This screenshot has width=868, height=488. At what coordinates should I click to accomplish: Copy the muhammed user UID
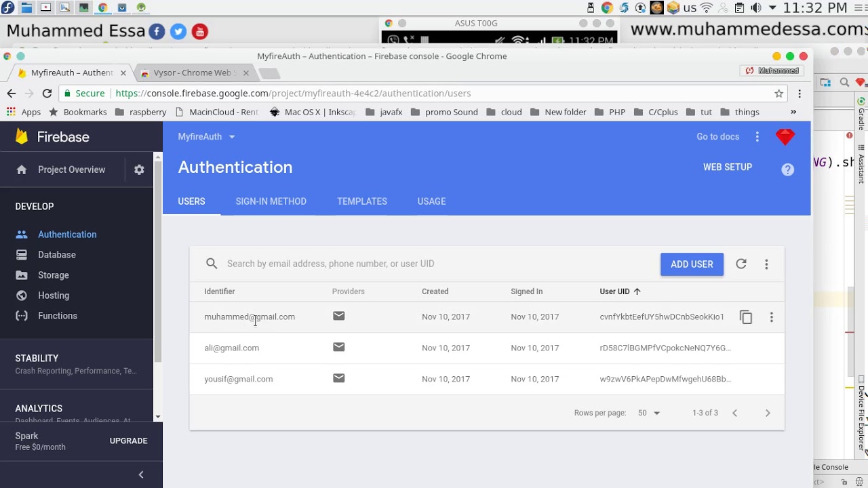[x=746, y=317]
